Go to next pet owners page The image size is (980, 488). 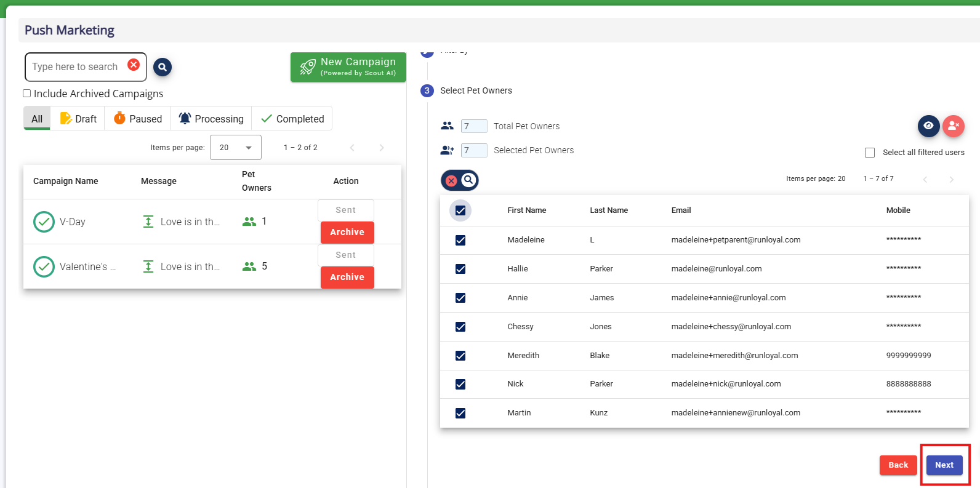(952, 179)
